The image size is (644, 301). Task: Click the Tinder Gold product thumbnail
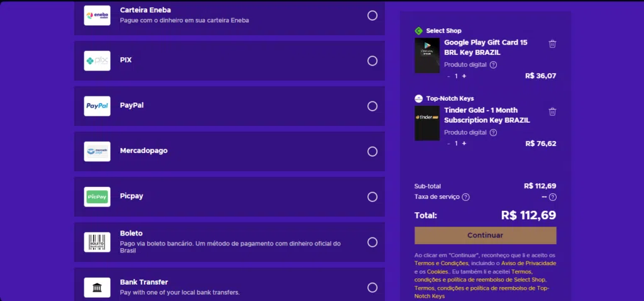(427, 123)
